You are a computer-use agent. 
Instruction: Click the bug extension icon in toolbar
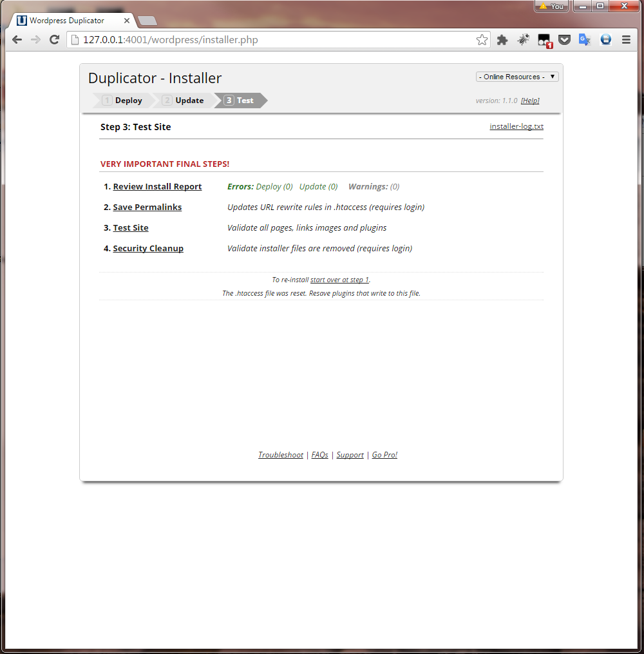point(523,39)
